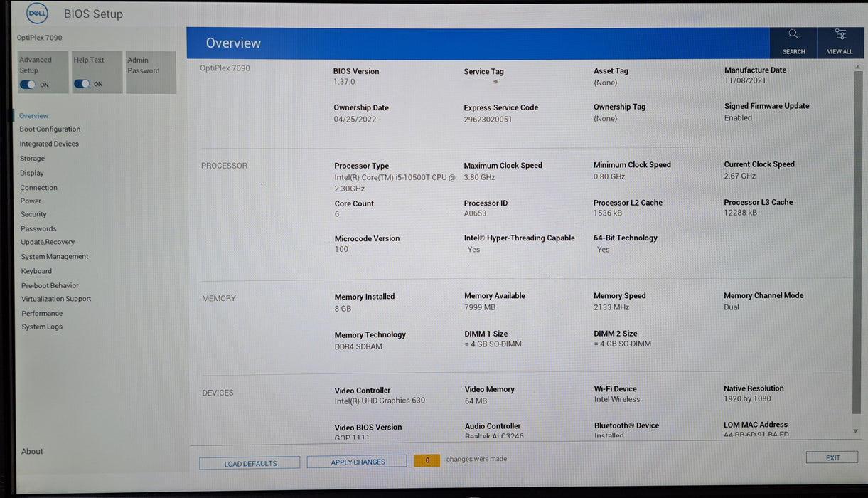The width and height of the screenshot is (868, 498).
Task: Click DIMM 1 Size value
Action: click(493, 344)
